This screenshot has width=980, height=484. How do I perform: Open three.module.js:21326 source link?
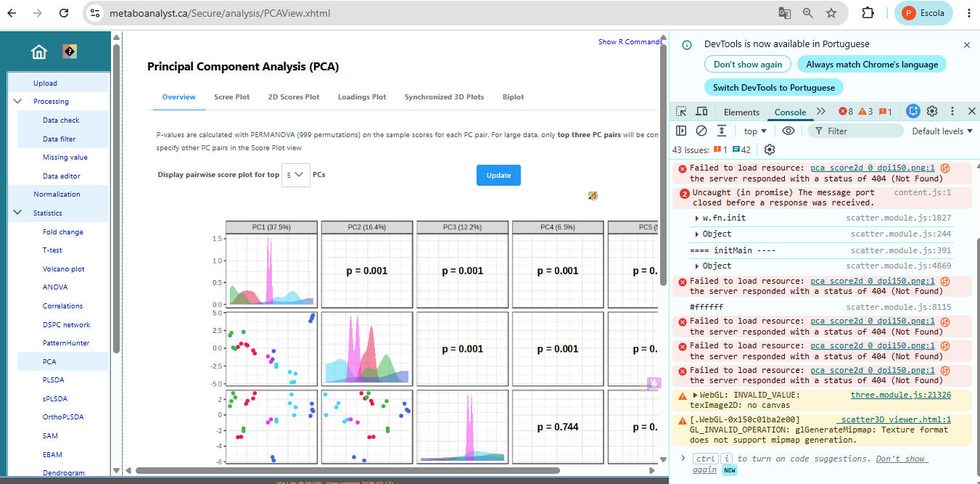901,395
